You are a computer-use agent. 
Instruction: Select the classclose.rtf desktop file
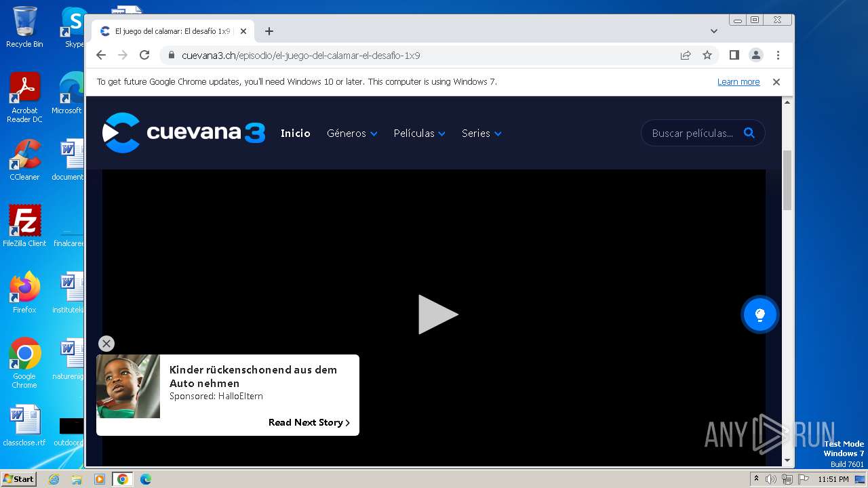pos(24,426)
